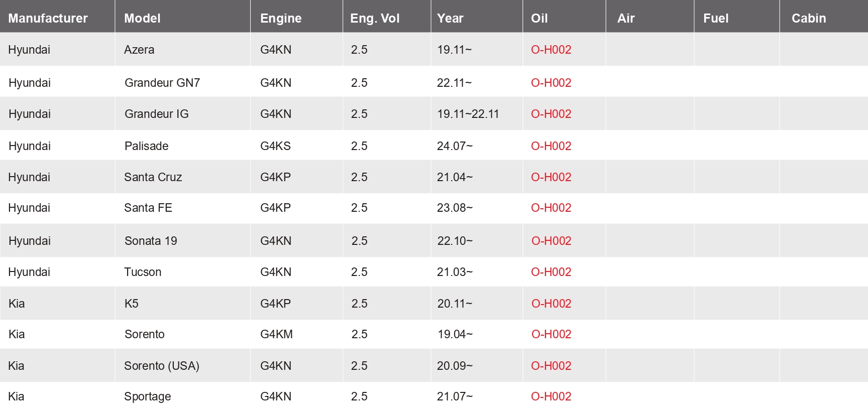
Task: Select the Air column header
Action: click(x=626, y=18)
